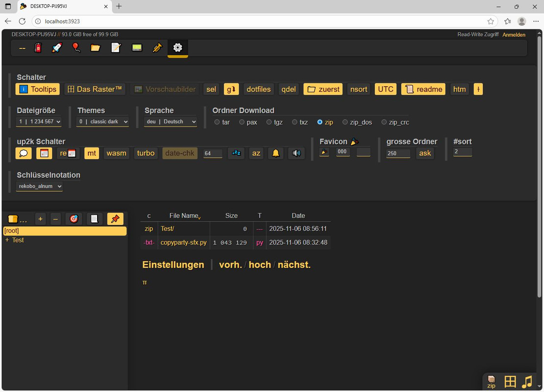
Task: Click the Anmelden login link
Action: [x=514, y=35]
